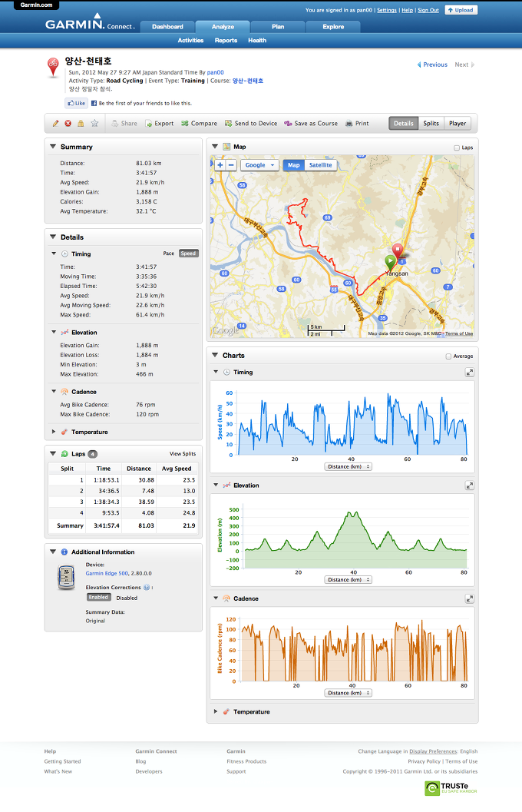Open the Health submenu
Screen dimensions: 522x812
click(257, 41)
